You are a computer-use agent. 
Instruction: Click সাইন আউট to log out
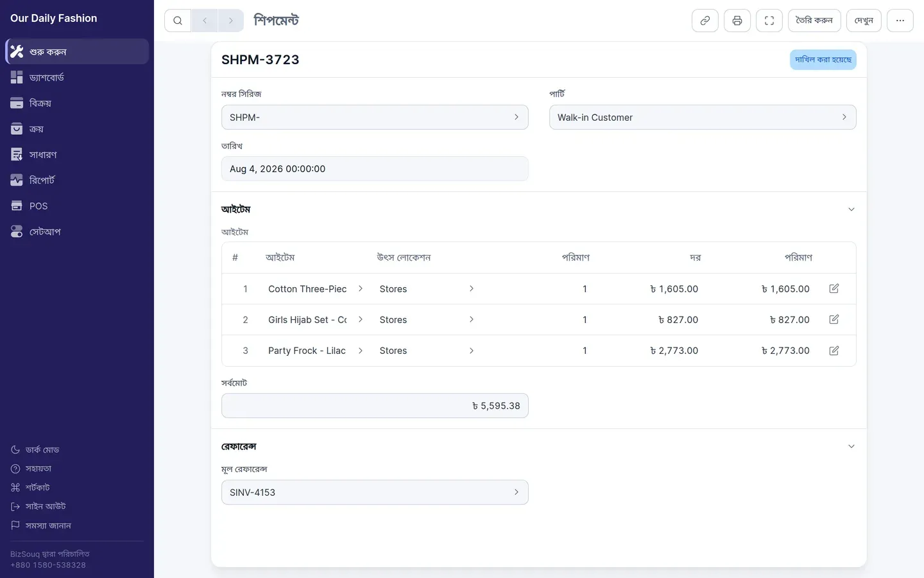point(38,506)
